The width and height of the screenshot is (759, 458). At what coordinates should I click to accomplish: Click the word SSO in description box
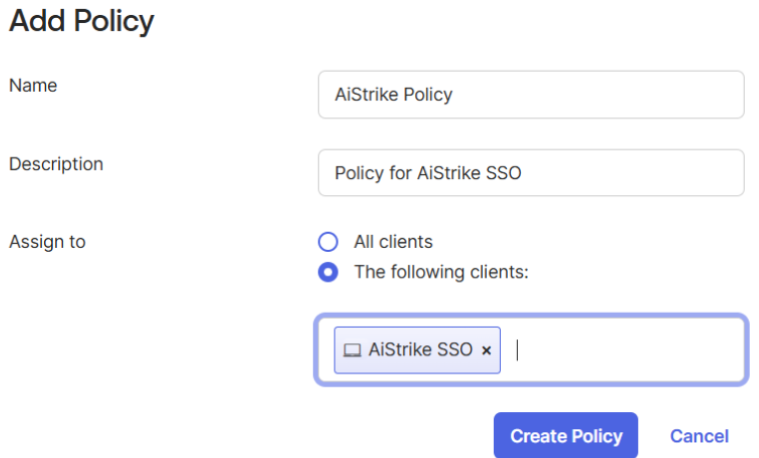pos(503,173)
